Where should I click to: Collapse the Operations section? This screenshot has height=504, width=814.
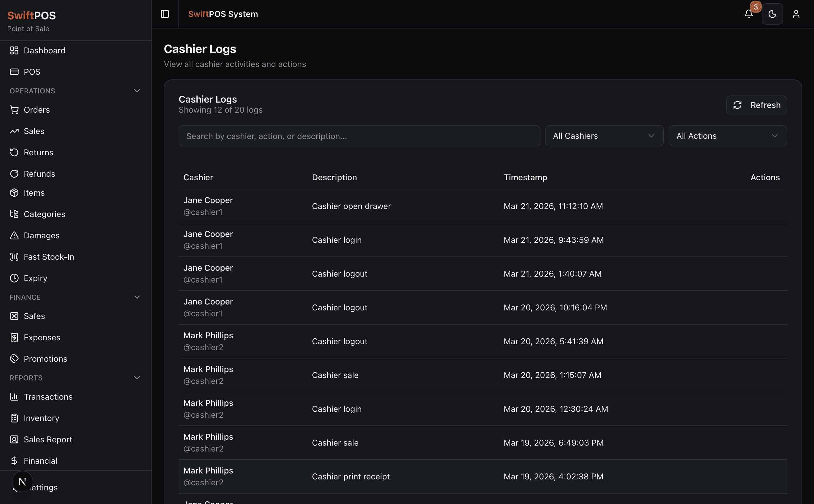(x=137, y=91)
